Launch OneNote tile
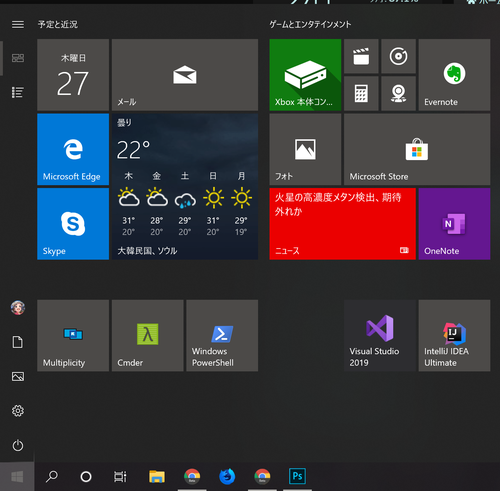Viewport: 500px width, 491px height. [x=454, y=224]
